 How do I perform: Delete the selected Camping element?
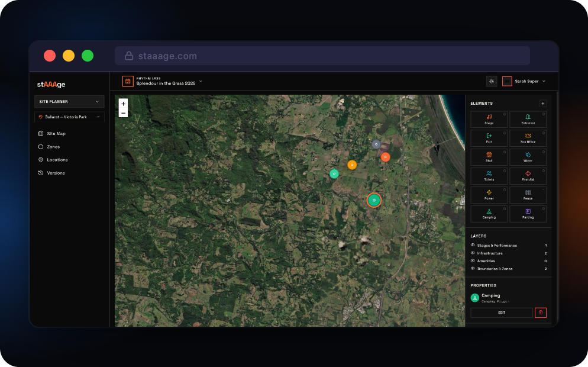pyautogui.click(x=540, y=313)
